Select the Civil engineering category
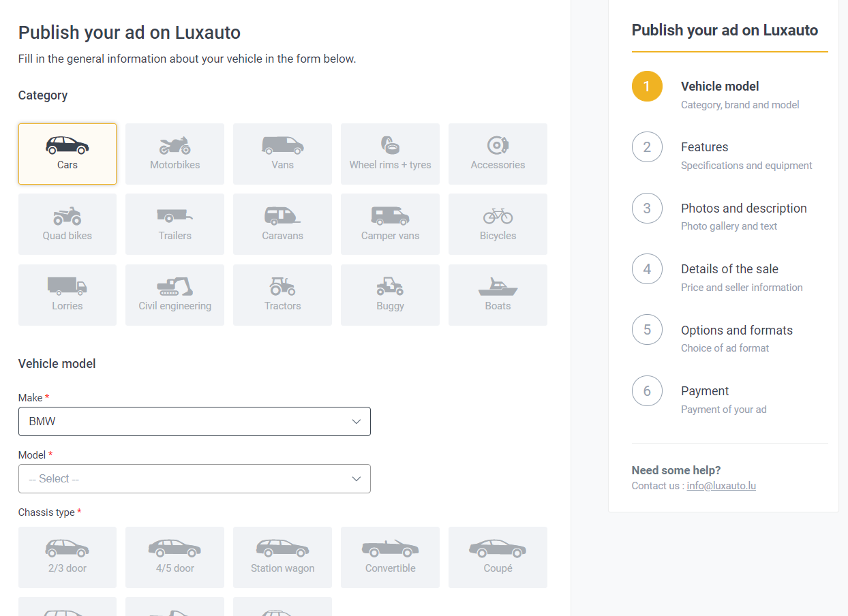Screen dimensions: 848x616 click(x=175, y=295)
